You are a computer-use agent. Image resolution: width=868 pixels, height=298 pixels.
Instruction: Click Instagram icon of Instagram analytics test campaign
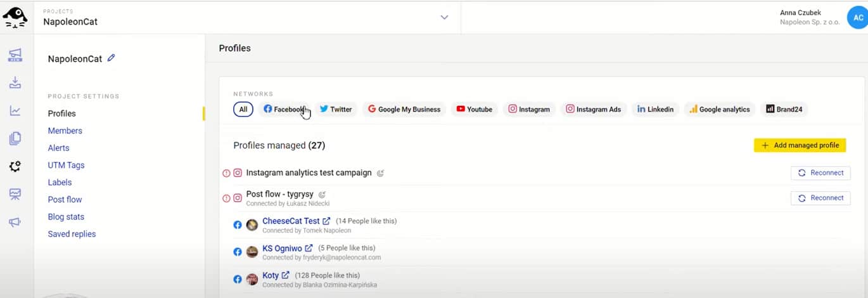238,172
